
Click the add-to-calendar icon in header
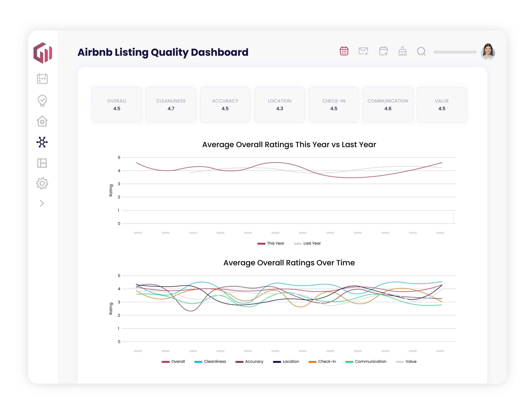pos(383,51)
